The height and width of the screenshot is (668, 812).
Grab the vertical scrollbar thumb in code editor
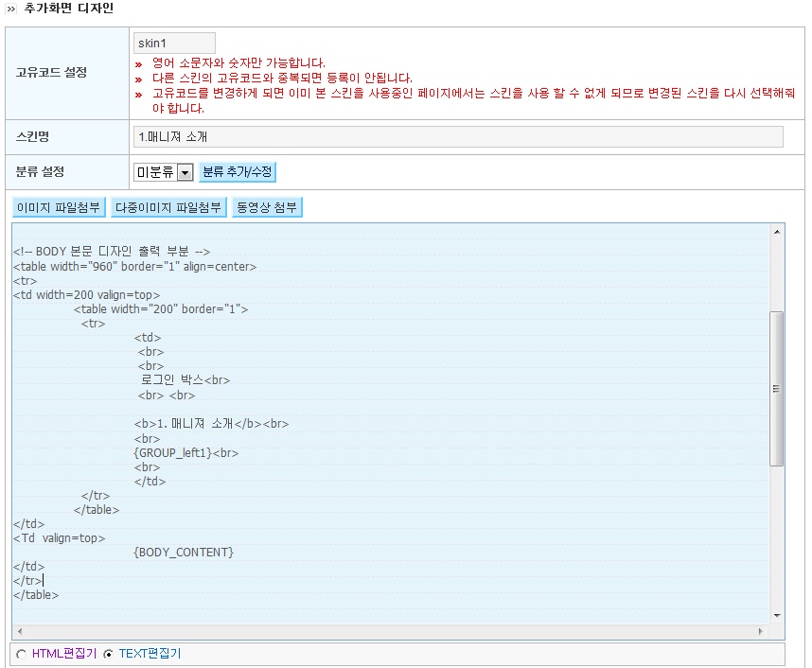777,388
